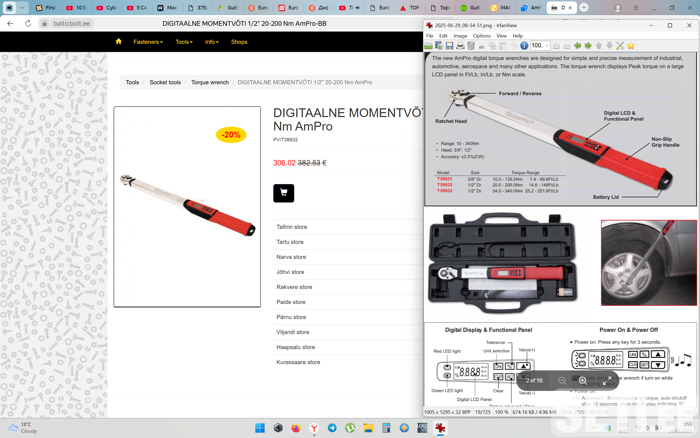The image size is (700, 438).
Task: Click the Tools breadcrumb link
Action: (x=132, y=82)
